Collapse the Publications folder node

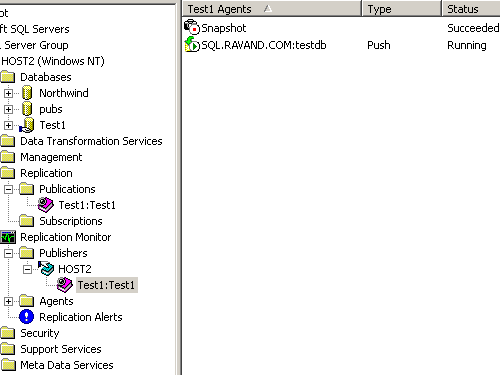click(8, 189)
